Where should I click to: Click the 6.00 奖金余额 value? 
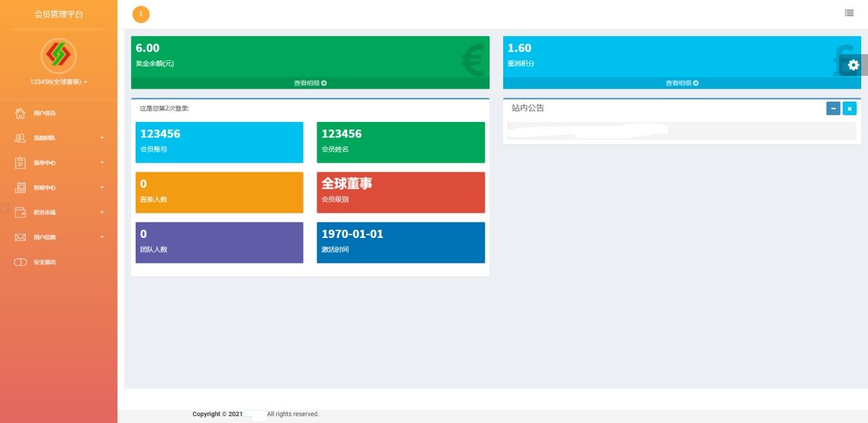(x=147, y=48)
